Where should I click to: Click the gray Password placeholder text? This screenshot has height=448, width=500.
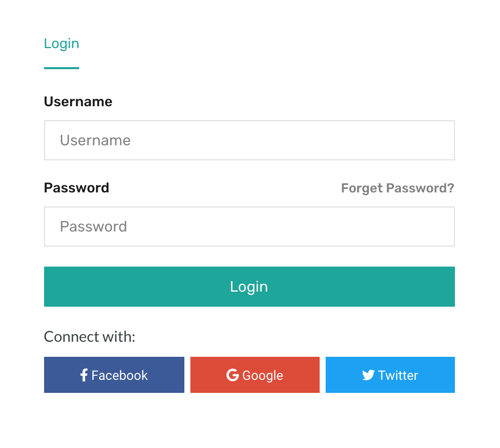93,227
